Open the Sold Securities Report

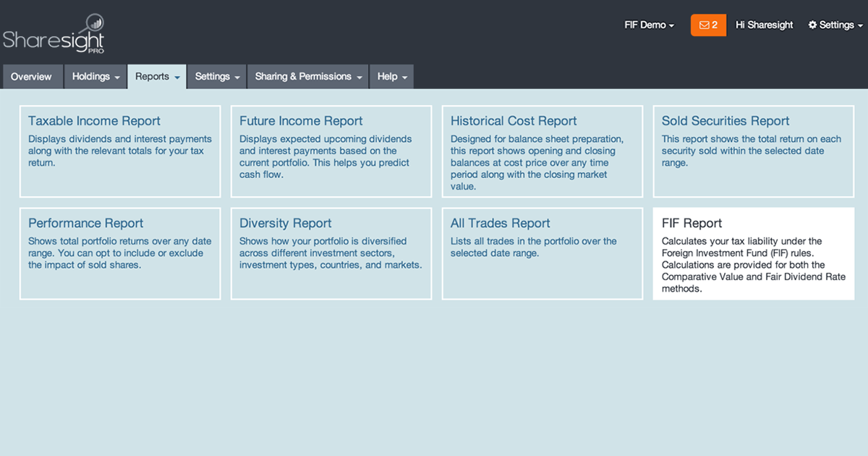pos(753,150)
